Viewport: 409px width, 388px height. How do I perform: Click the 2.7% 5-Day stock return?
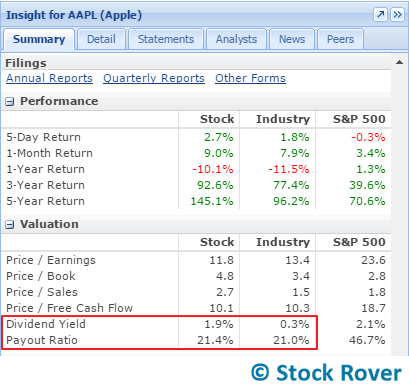click(219, 137)
